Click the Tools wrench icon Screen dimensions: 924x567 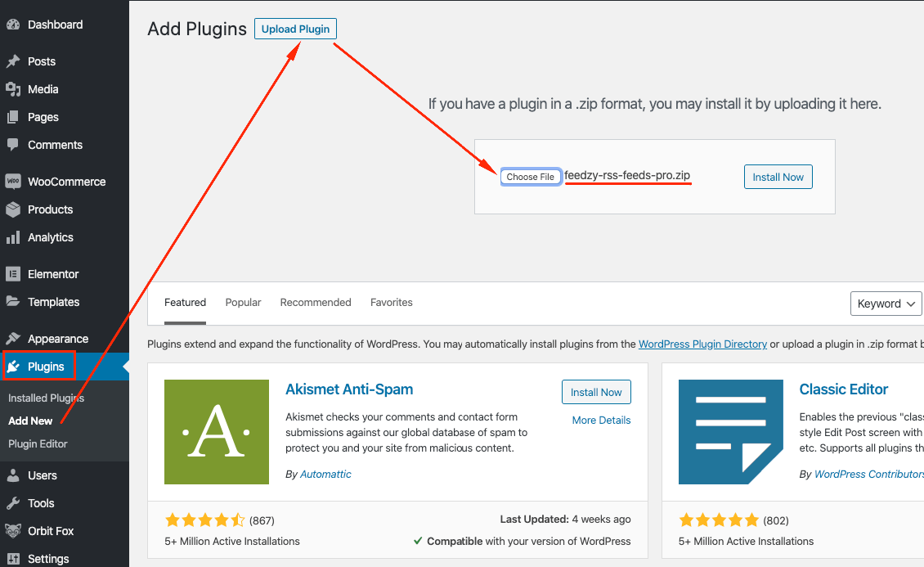tap(13, 503)
